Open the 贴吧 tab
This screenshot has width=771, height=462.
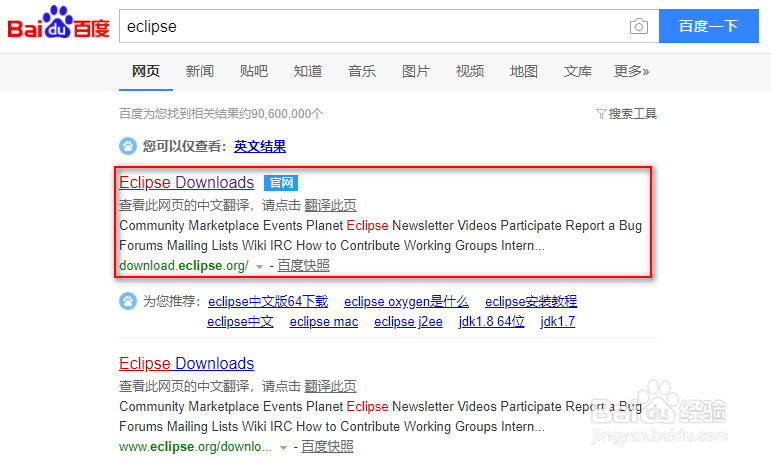[254, 71]
